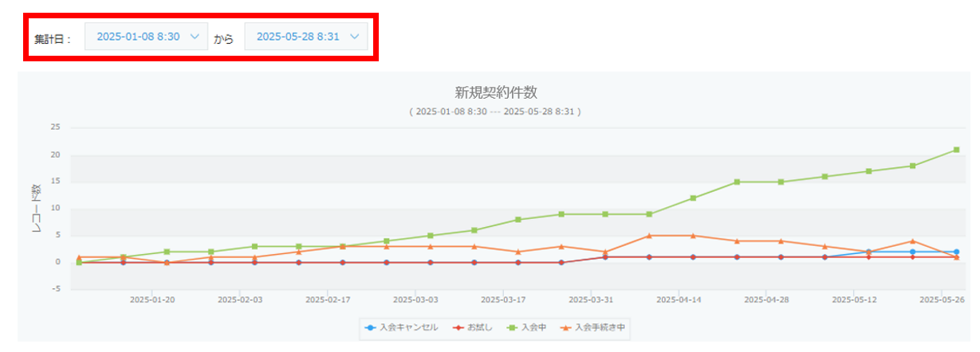Click x-axis label 2025-03-03

tap(416, 300)
